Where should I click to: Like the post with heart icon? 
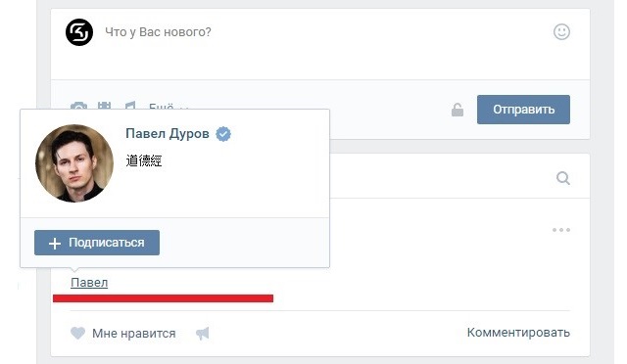[78, 333]
